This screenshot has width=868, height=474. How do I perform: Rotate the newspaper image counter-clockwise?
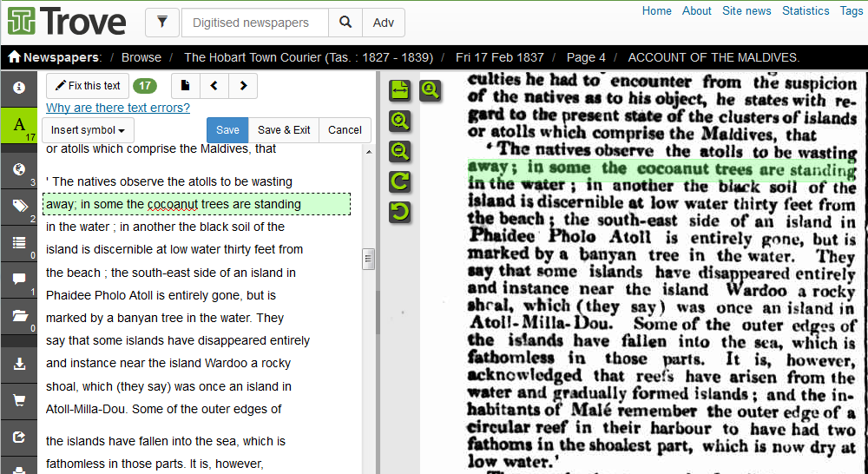(x=400, y=211)
